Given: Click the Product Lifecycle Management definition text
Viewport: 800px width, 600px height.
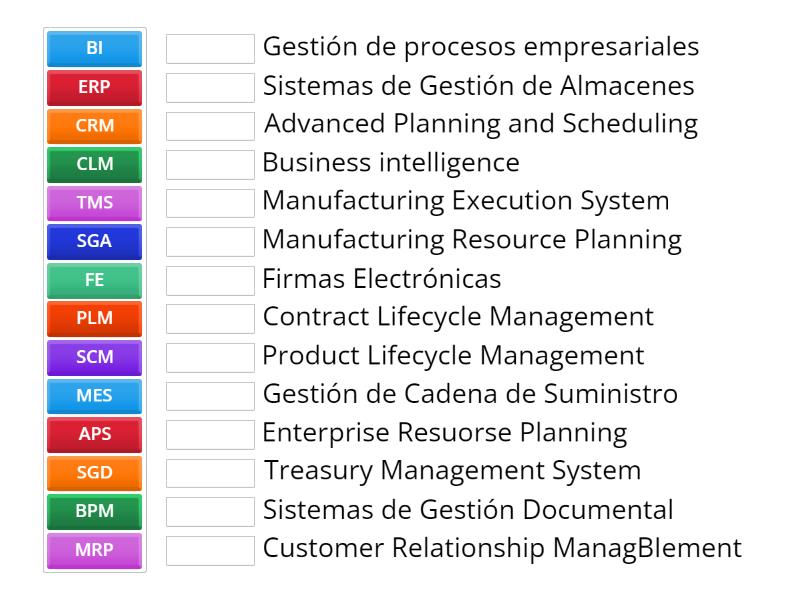Looking at the screenshot, I should (453, 356).
